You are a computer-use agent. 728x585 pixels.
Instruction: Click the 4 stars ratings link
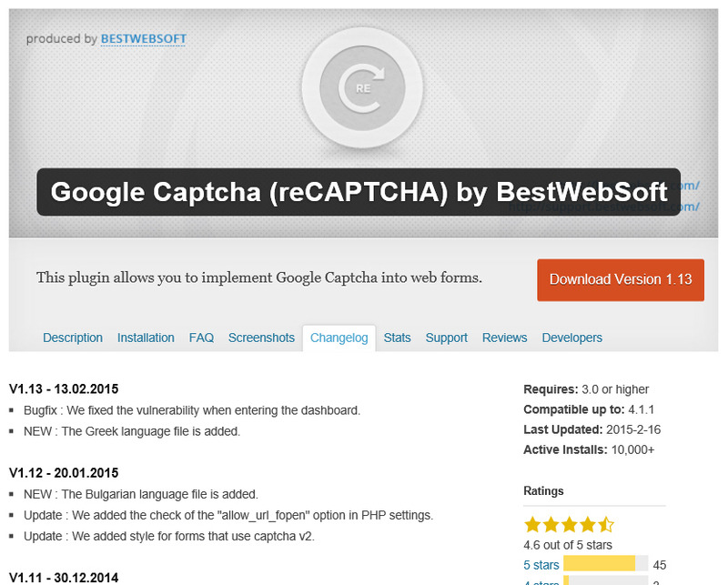541,582
